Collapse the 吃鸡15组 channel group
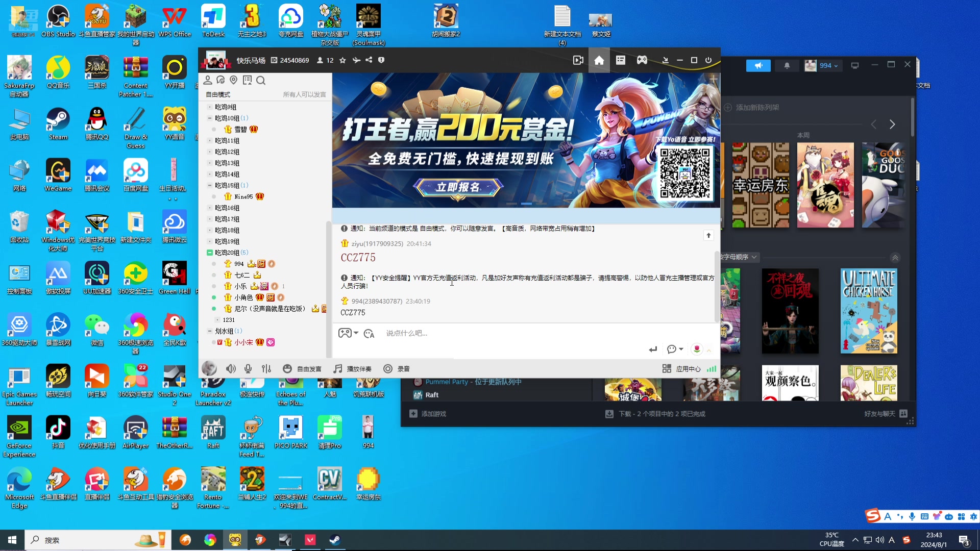 coord(209,185)
